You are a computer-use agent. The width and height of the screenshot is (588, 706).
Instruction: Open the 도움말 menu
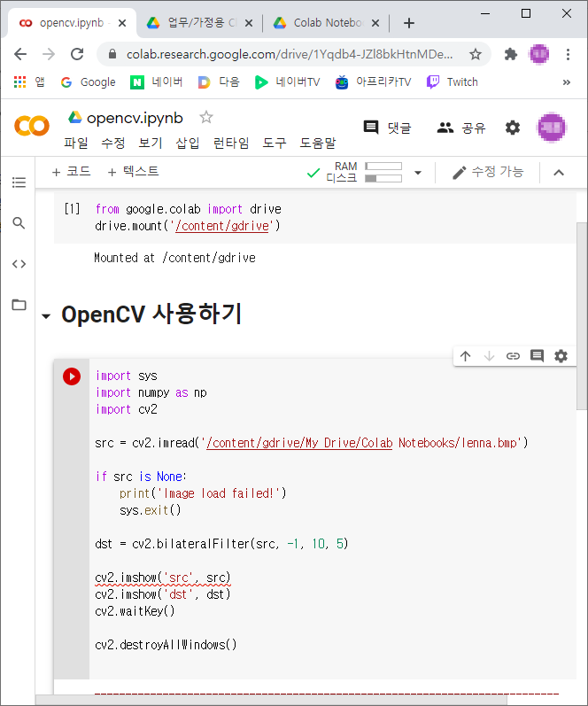click(318, 144)
